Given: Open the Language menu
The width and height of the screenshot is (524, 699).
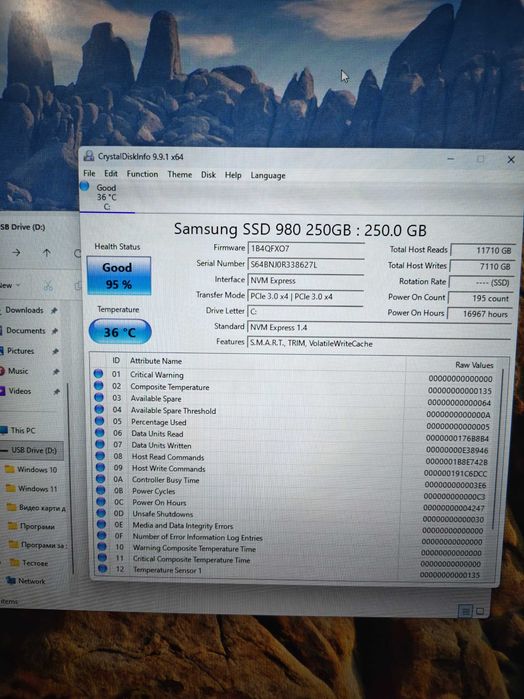Looking at the screenshot, I should (x=268, y=176).
